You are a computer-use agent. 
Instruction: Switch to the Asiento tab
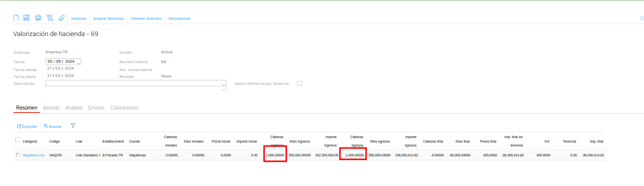(51, 108)
